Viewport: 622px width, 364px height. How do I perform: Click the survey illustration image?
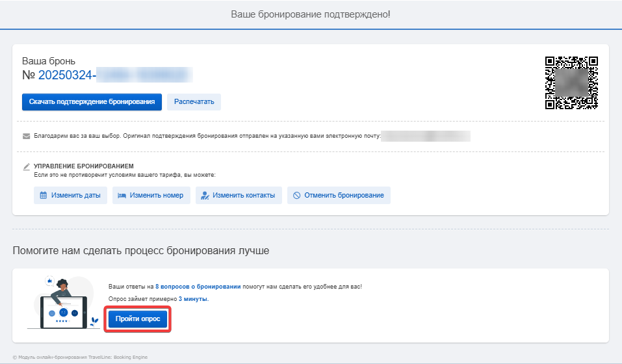(64, 302)
